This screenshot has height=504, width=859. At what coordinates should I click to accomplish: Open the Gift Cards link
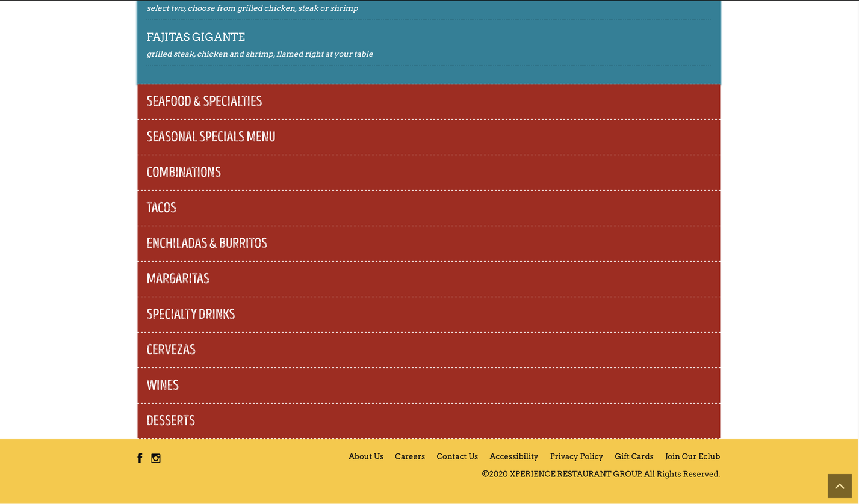(x=634, y=456)
